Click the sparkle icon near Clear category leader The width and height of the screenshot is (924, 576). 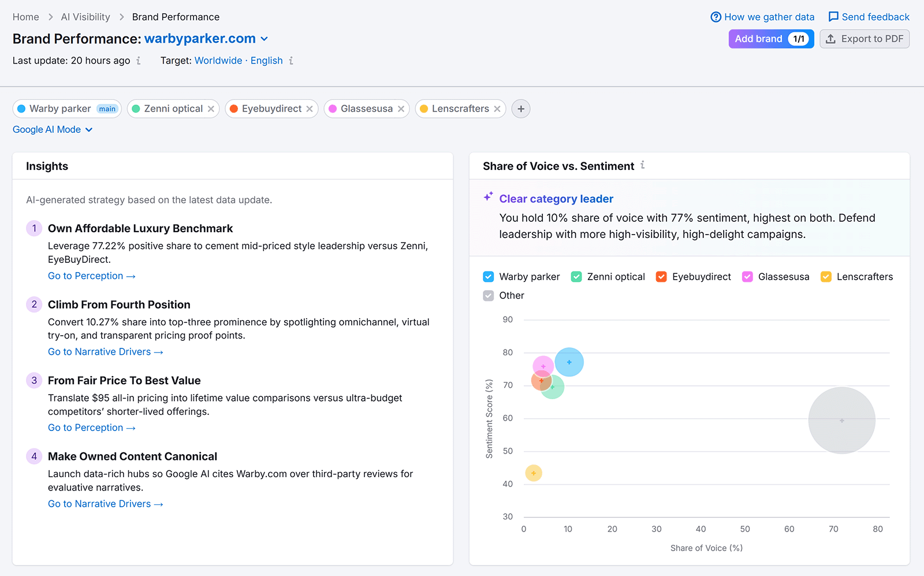pyautogui.click(x=489, y=196)
